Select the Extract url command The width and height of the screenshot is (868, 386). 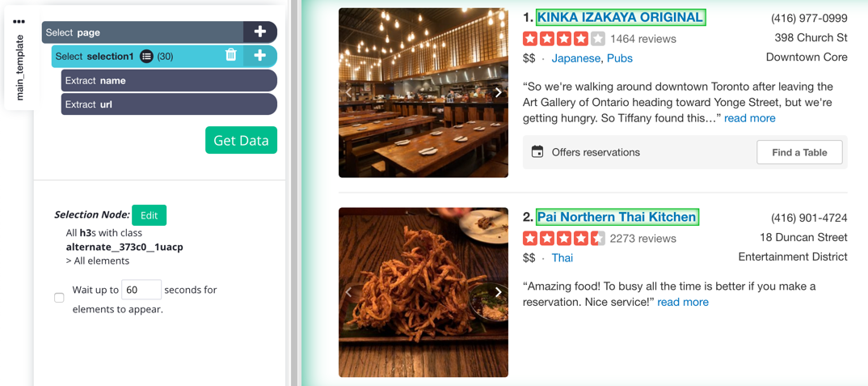169,104
